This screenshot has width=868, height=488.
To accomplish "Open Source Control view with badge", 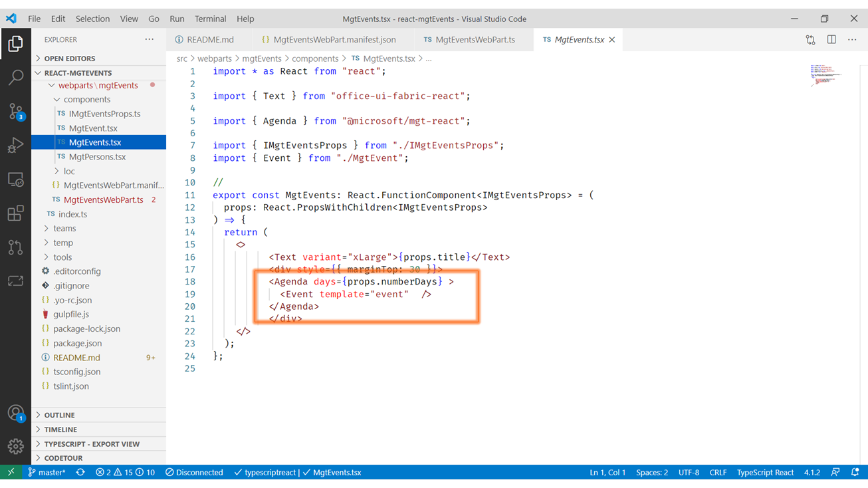I will (15, 111).
